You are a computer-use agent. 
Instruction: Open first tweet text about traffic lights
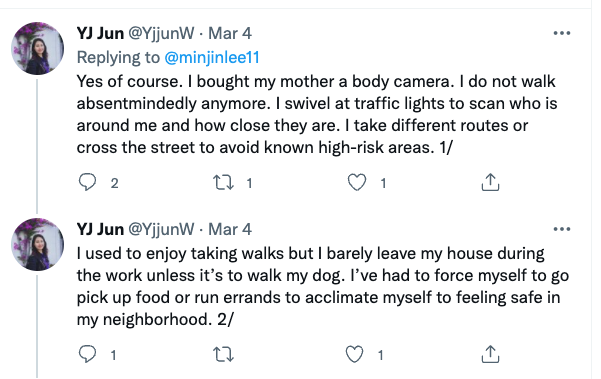pyautogui.click(x=317, y=114)
